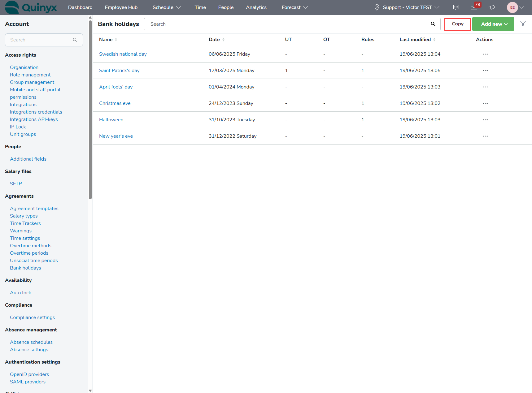Image resolution: width=532 pixels, height=393 pixels.
Task: Click the megaphone announcements icon
Action: (492, 7)
